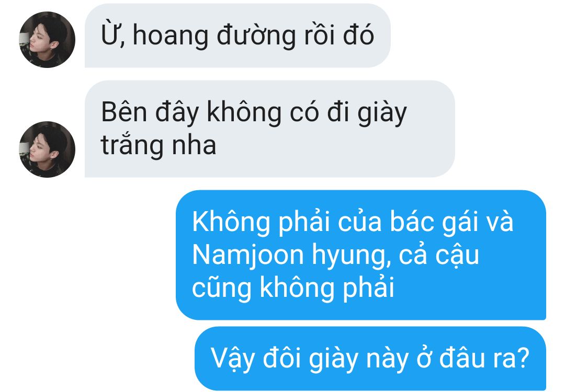Click "Bên đây" at start of second message
The width and height of the screenshot is (565, 392).
(x=150, y=113)
